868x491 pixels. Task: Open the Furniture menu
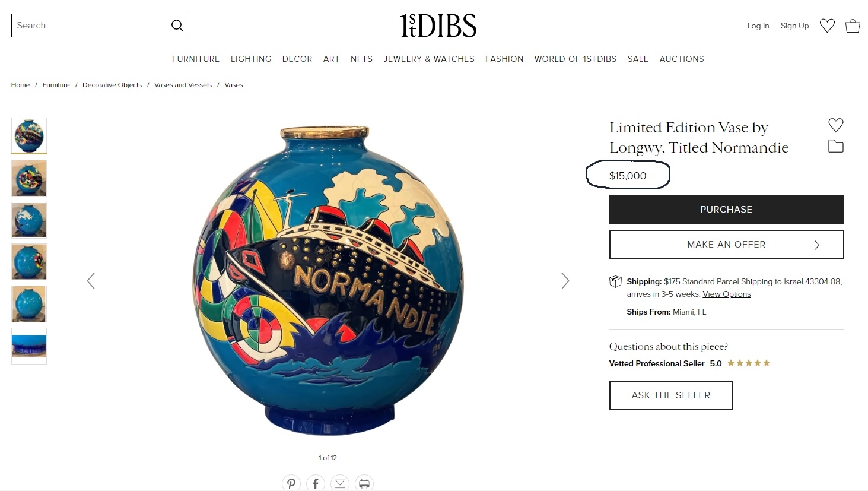pos(196,59)
